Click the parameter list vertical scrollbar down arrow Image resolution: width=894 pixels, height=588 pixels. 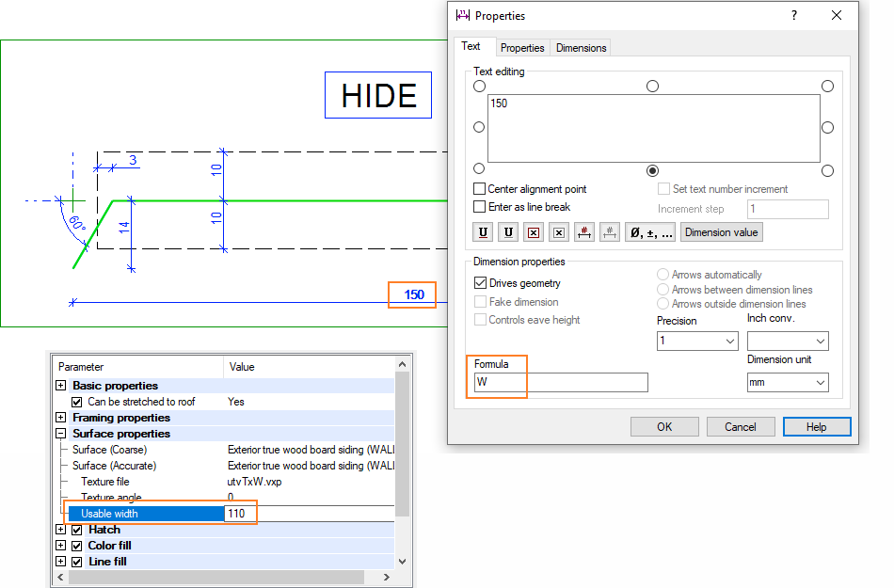click(x=403, y=562)
